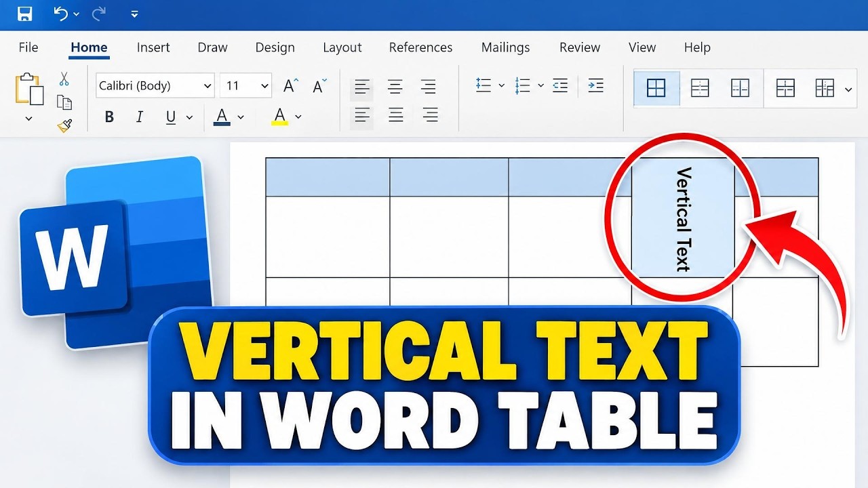Redo the last undone action

98,14
